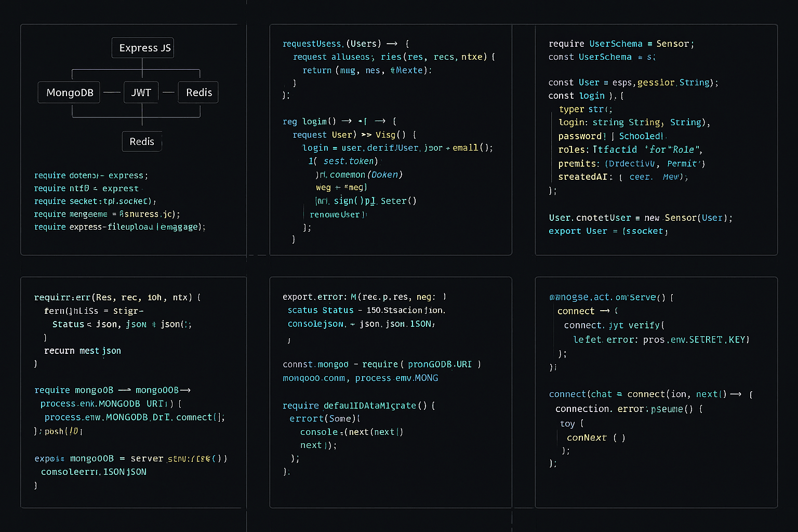Click the arrow beside reg logim
The width and height of the screenshot is (798, 532).
coord(347,121)
